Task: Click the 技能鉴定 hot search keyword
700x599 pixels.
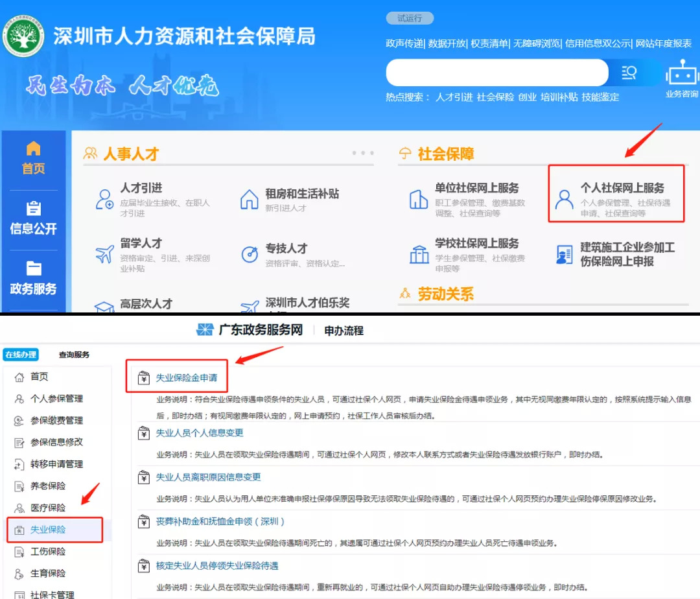Action: (x=600, y=97)
